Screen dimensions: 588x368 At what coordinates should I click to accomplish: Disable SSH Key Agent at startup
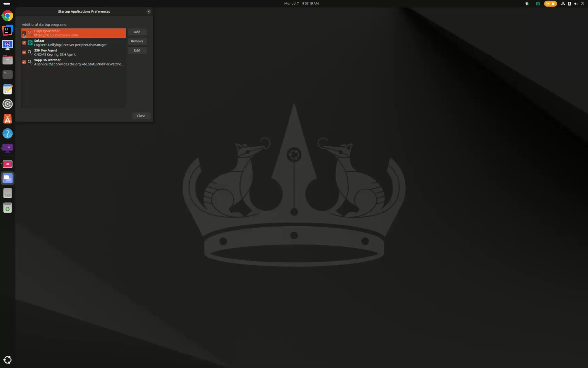24,52
